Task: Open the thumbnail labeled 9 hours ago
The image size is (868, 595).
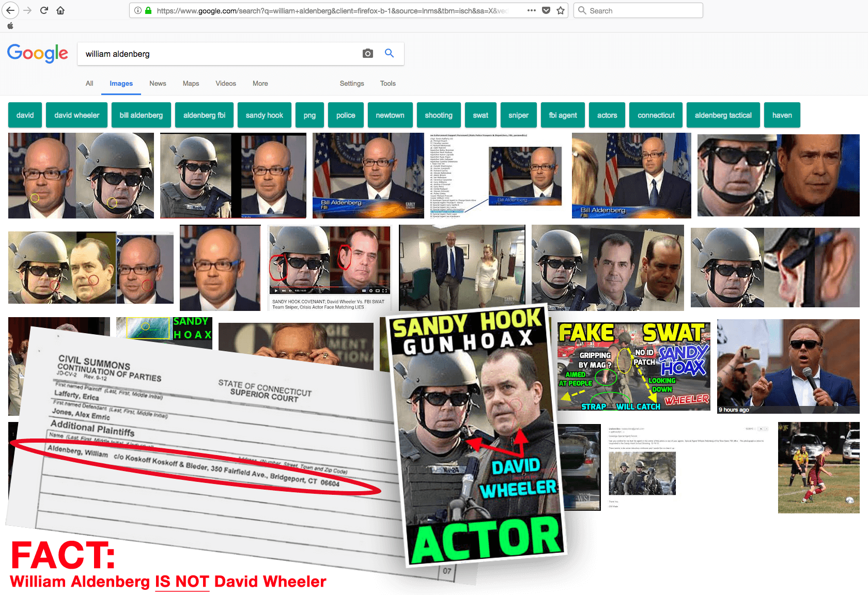Action: (788, 367)
